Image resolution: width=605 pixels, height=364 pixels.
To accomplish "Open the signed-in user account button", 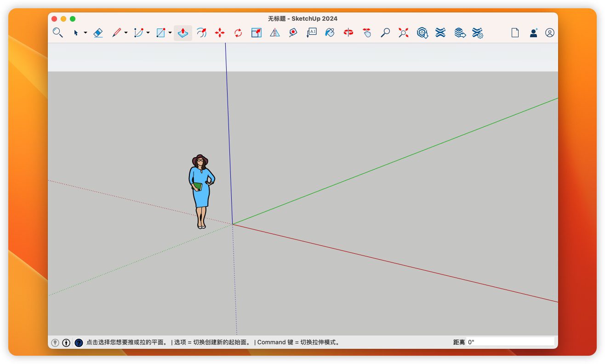I will point(550,33).
